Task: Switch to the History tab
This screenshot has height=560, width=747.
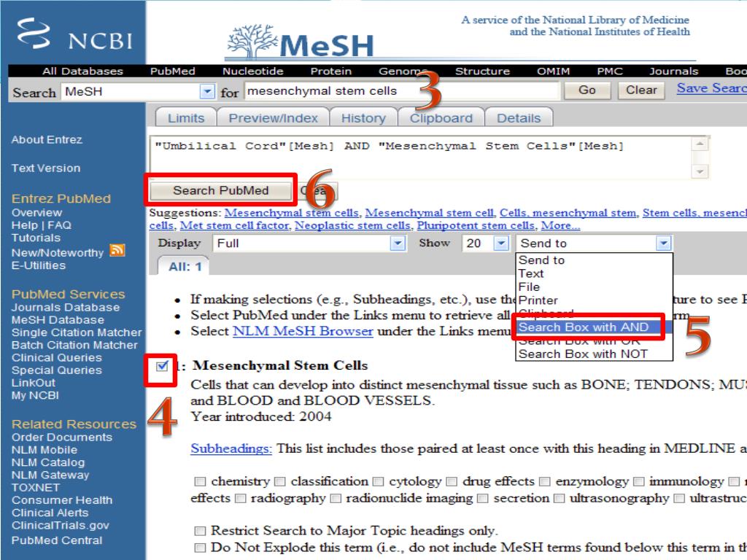Action: click(x=363, y=117)
